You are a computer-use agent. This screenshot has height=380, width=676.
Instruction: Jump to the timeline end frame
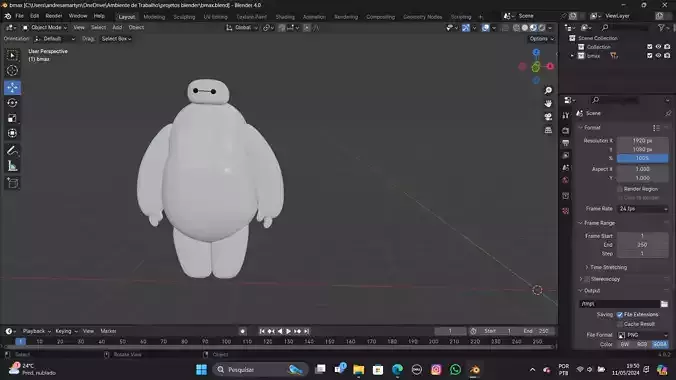[307, 331]
